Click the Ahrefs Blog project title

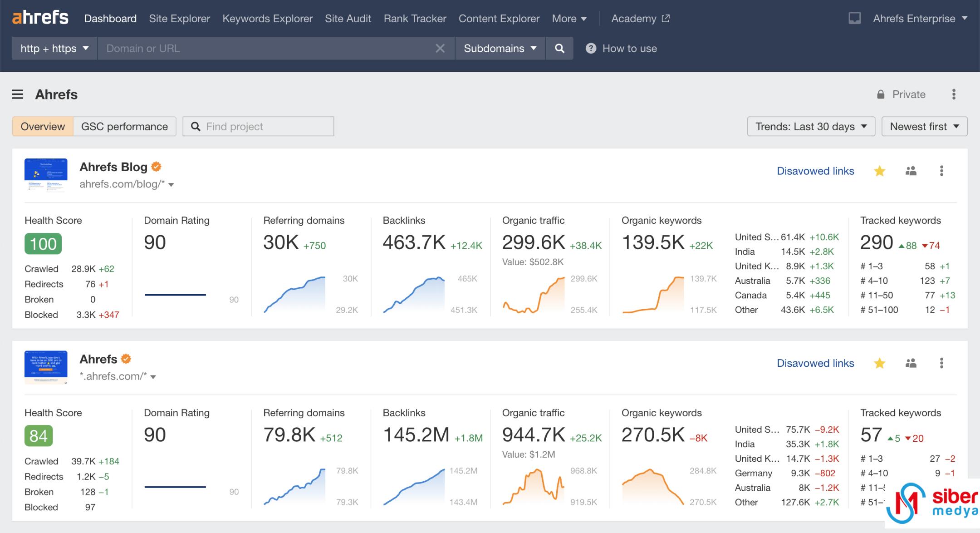(113, 167)
